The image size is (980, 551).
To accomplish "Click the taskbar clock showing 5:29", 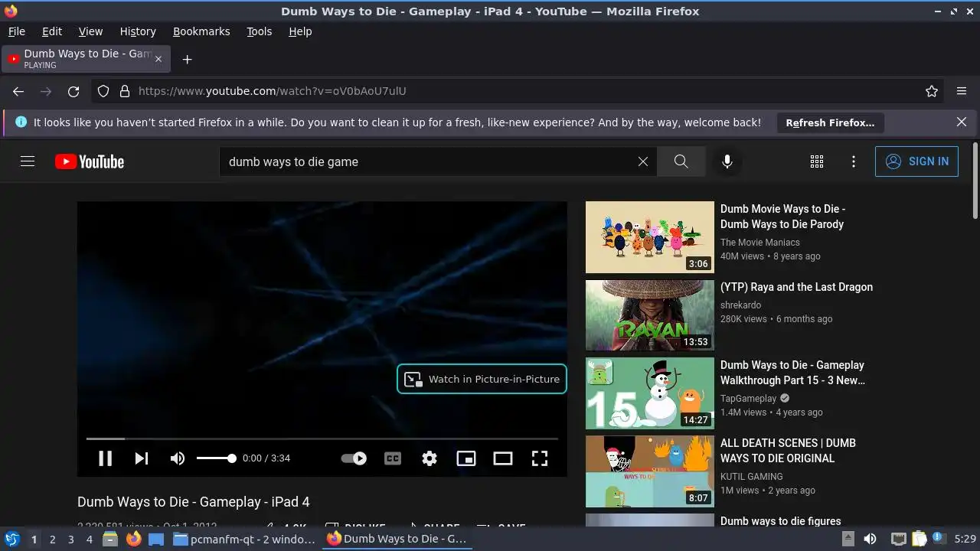I will point(965,540).
